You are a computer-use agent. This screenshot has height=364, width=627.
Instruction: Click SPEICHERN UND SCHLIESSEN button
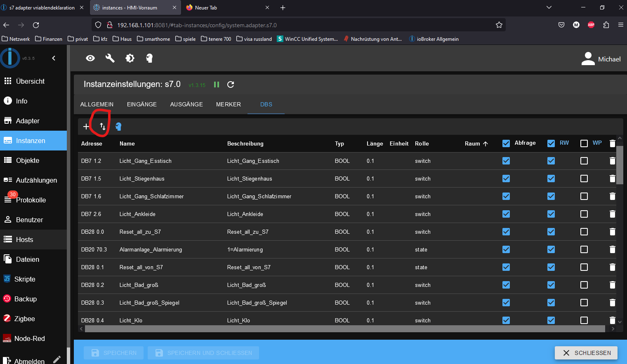pos(203,353)
